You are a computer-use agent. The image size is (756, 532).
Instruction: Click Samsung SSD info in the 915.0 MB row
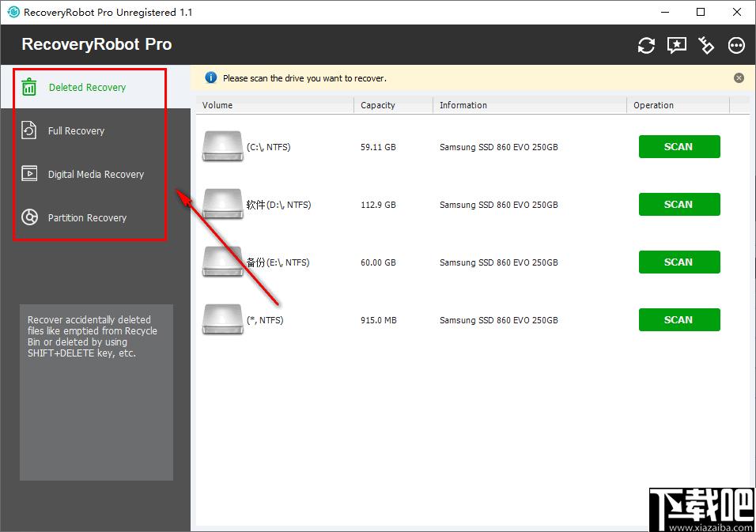[498, 320]
